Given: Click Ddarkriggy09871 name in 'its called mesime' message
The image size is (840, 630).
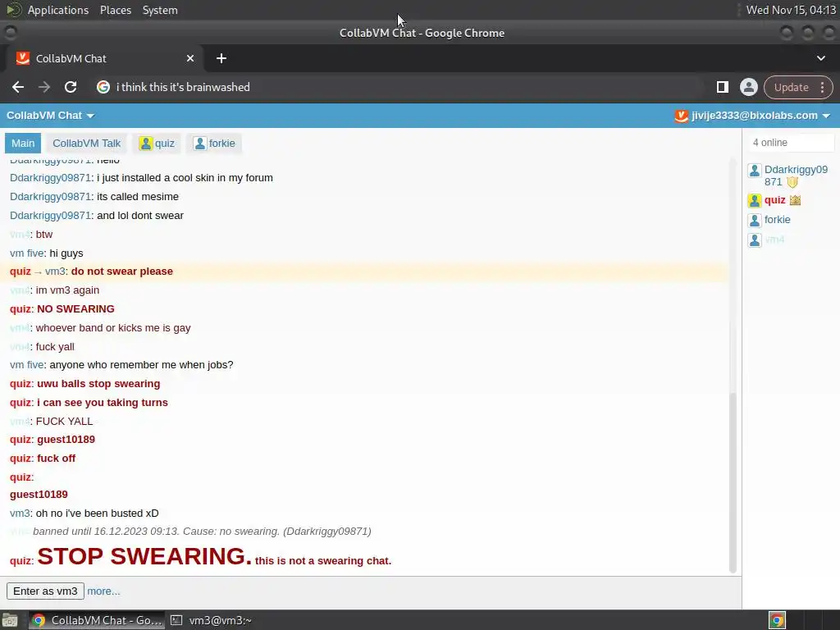Looking at the screenshot, I should [x=50, y=197].
